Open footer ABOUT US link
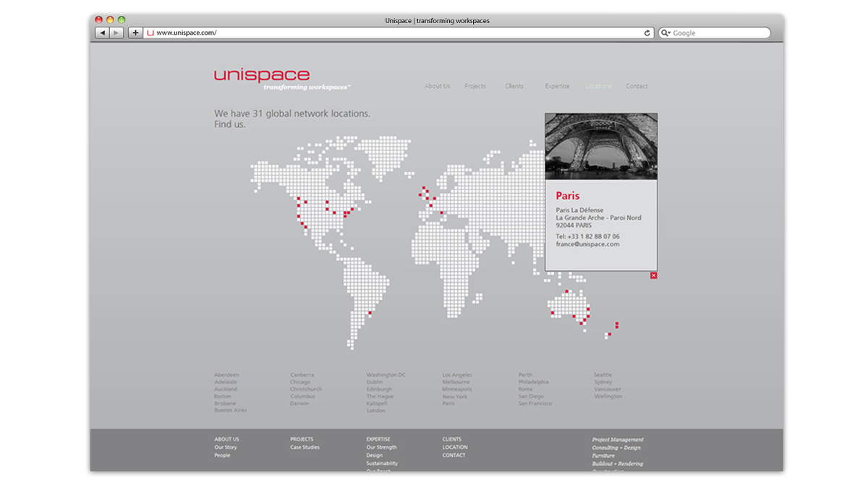This screenshot has width=868, height=488. coord(226,439)
